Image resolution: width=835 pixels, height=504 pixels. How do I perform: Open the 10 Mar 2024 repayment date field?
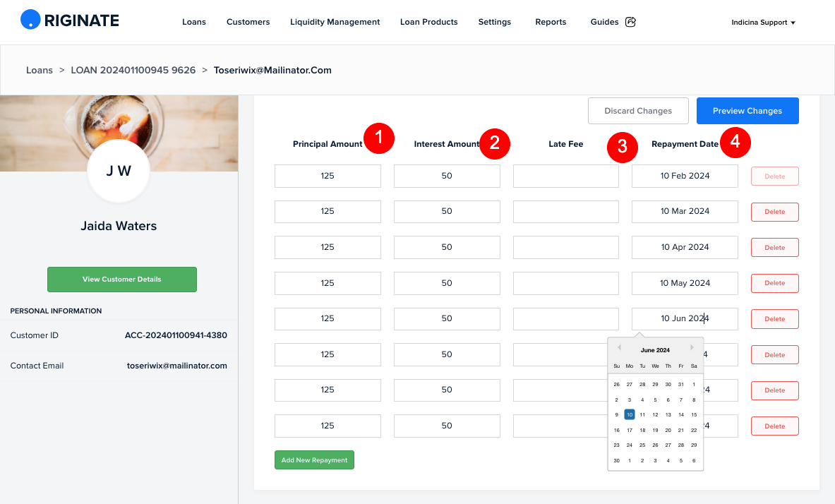point(685,212)
